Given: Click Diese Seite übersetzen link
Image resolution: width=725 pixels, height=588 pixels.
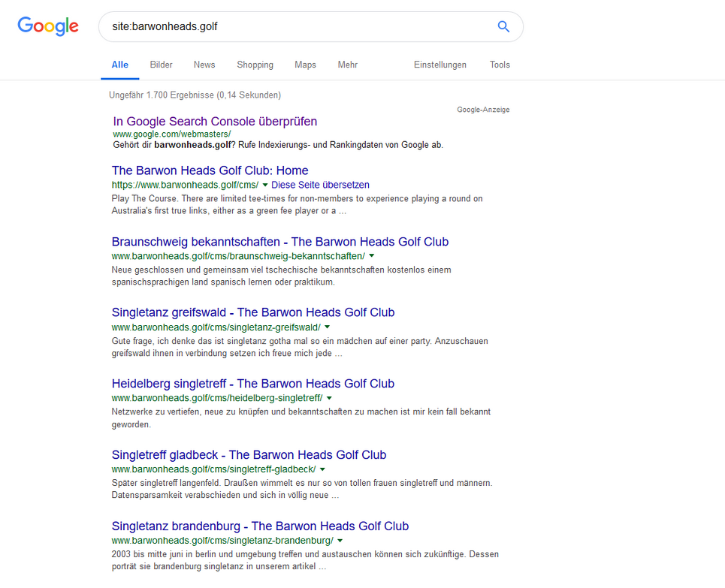Looking at the screenshot, I should pos(320,185).
